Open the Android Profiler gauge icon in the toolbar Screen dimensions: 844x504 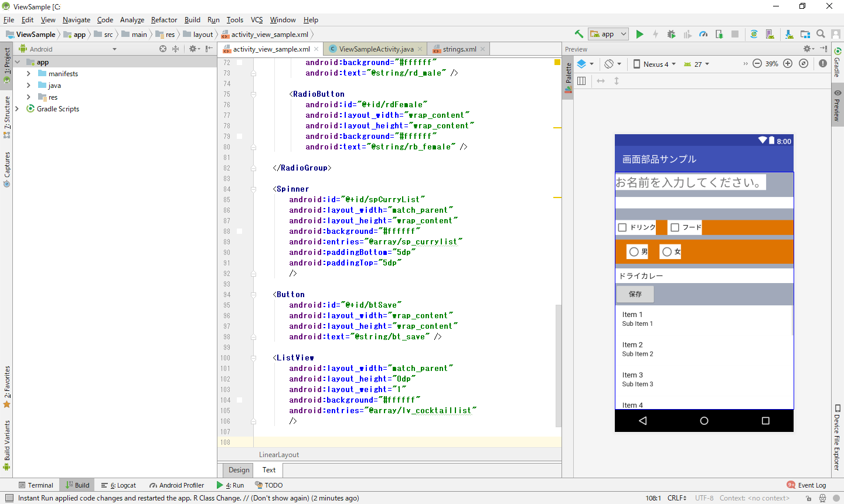pos(703,35)
